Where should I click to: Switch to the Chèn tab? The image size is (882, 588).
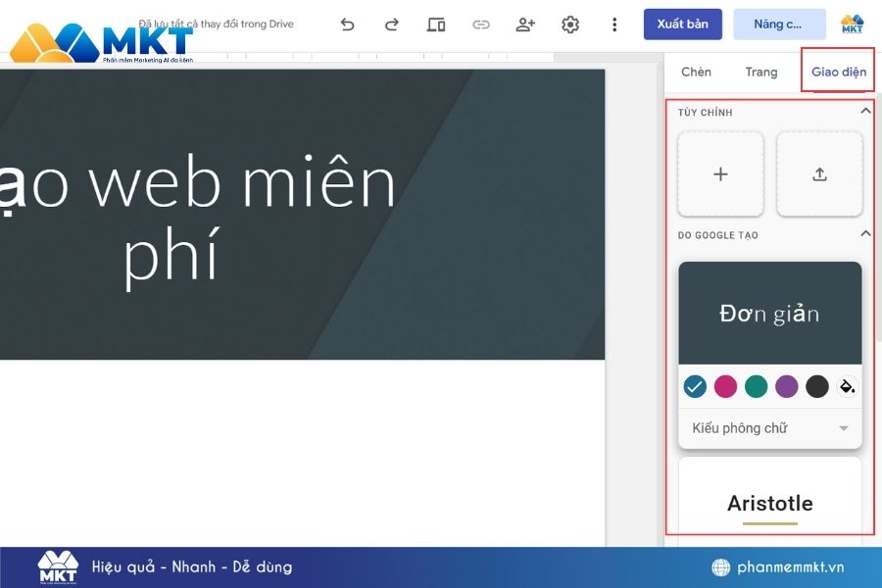coord(696,72)
